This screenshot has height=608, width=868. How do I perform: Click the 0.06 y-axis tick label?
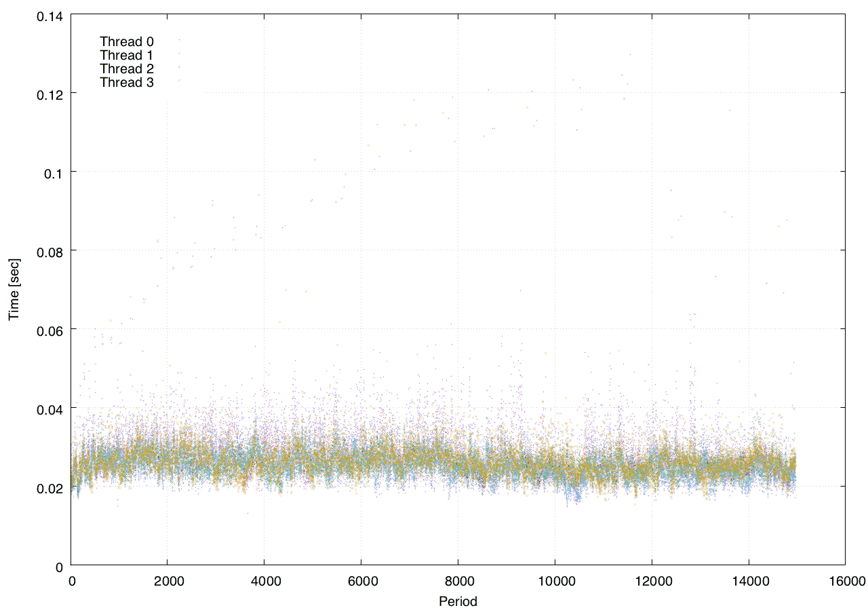49,329
